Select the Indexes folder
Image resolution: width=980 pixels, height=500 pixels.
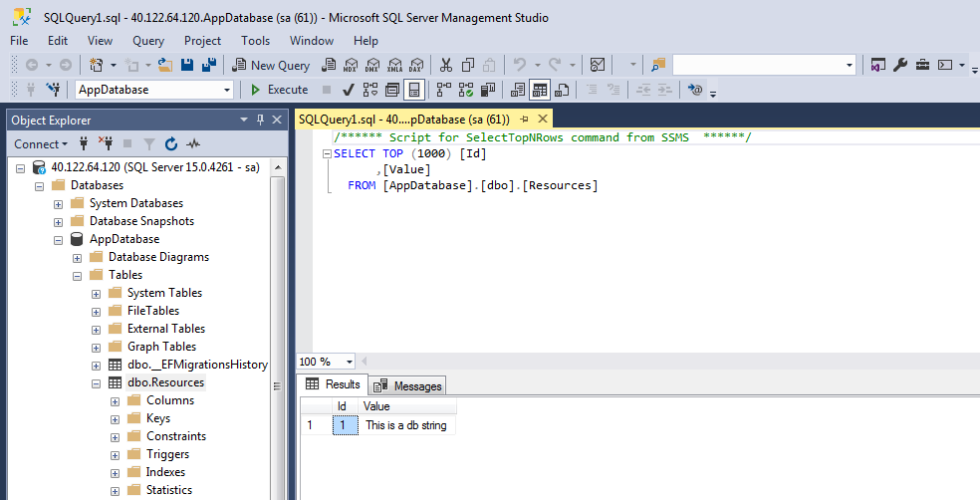(x=165, y=472)
